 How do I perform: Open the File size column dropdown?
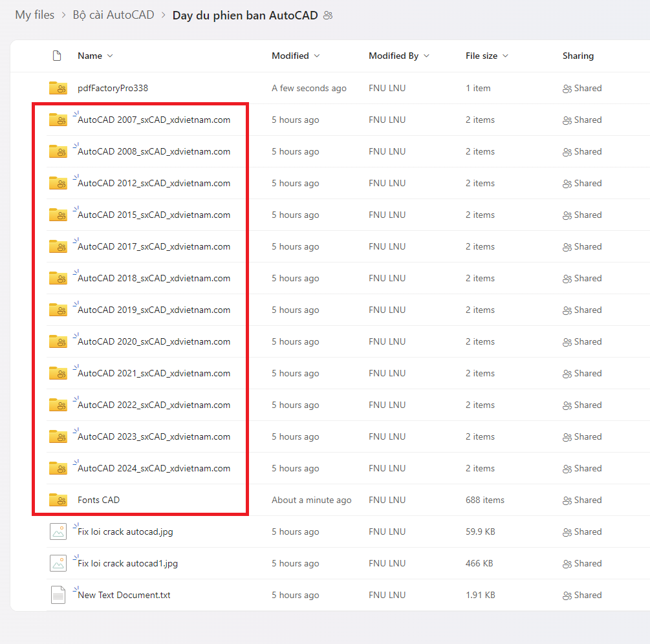click(x=505, y=56)
